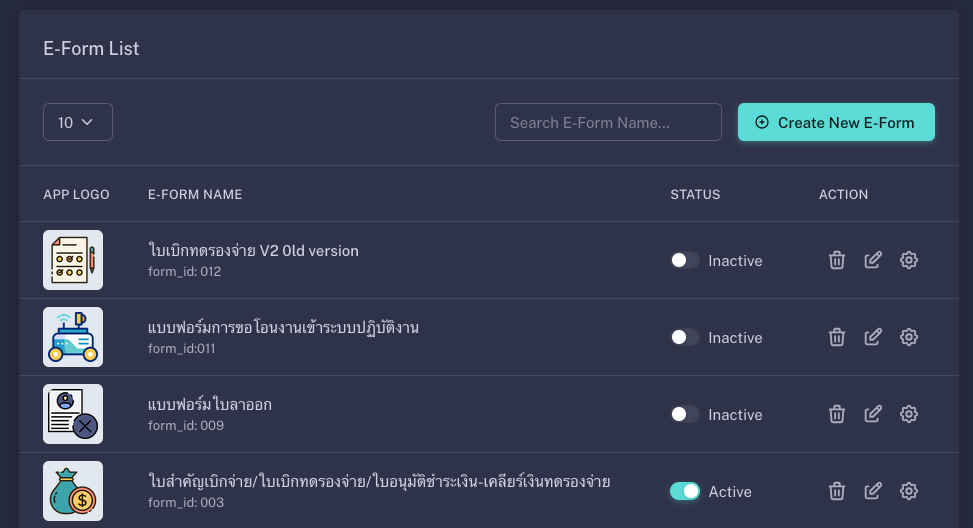The width and height of the screenshot is (973, 528).
Task: Click pencil edit icon for form_id 003
Action: pyautogui.click(x=873, y=491)
